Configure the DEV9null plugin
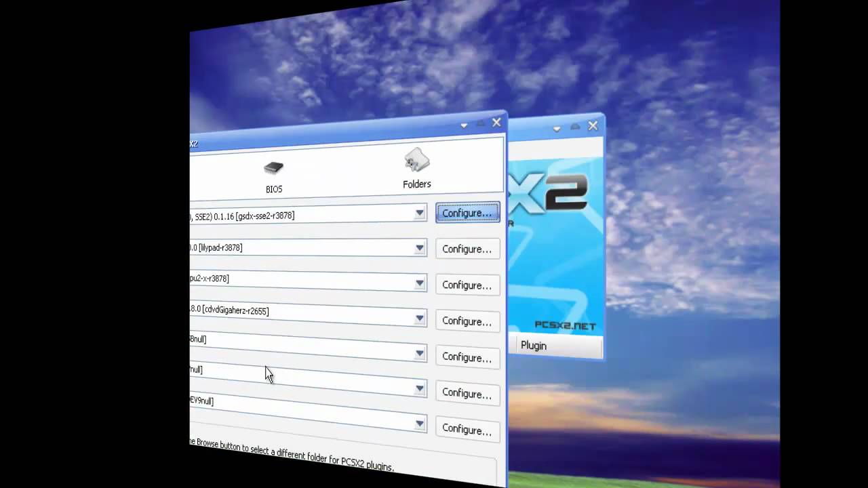Image resolution: width=868 pixels, height=488 pixels. click(x=467, y=429)
